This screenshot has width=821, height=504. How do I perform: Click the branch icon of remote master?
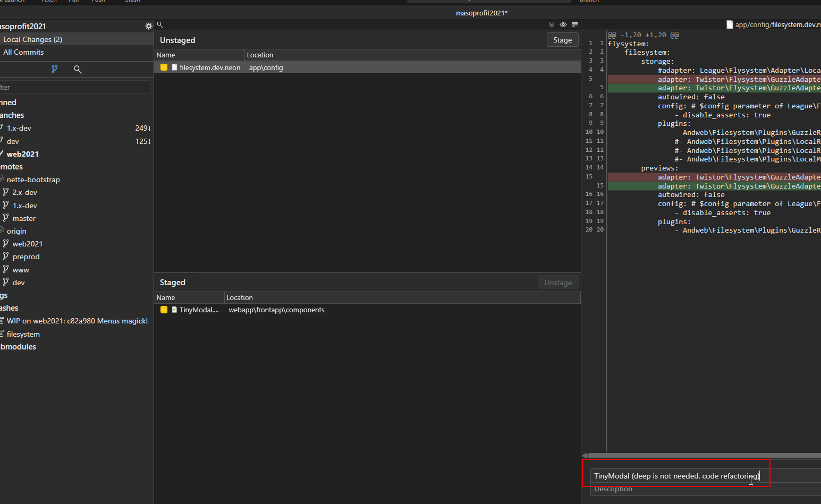(x=6, y=218)
